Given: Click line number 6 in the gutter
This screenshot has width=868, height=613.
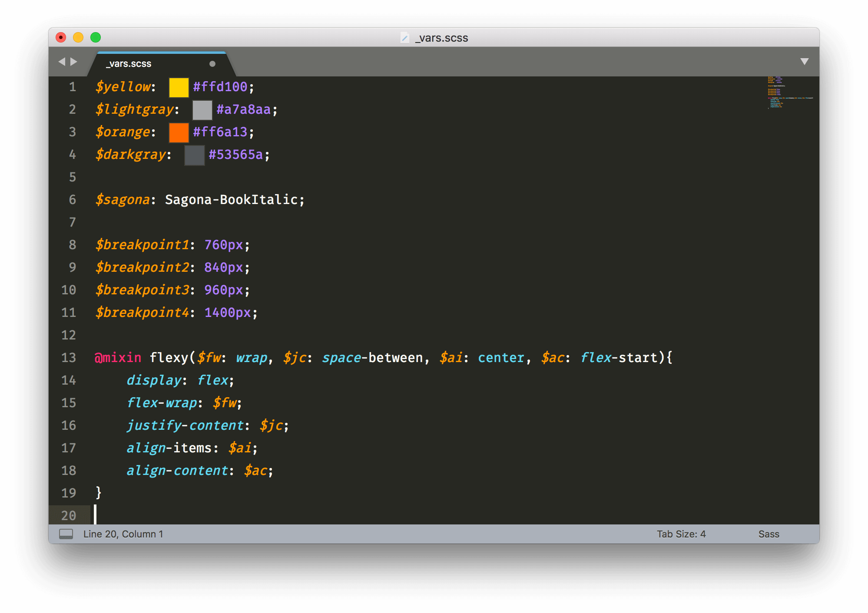Looking at the screenshot, I should [72, 200].
